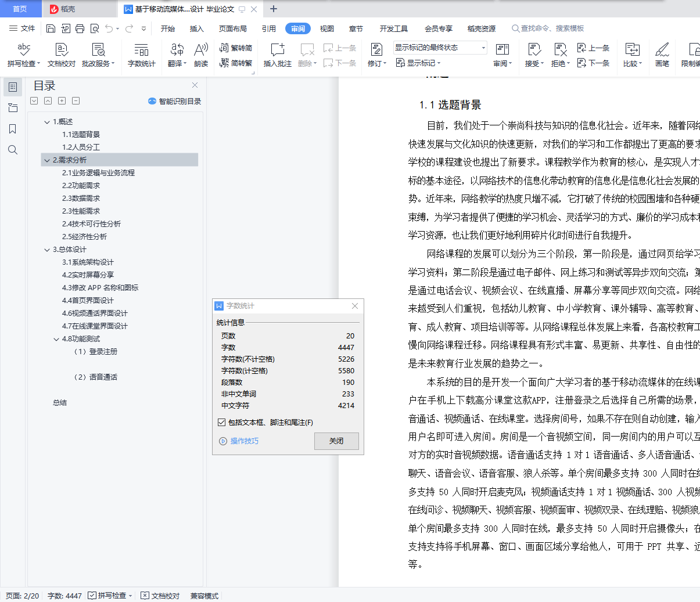Convert text with 简转繁
The height and width of the screenshot is (602, 700).
click(x=236, y=63)
